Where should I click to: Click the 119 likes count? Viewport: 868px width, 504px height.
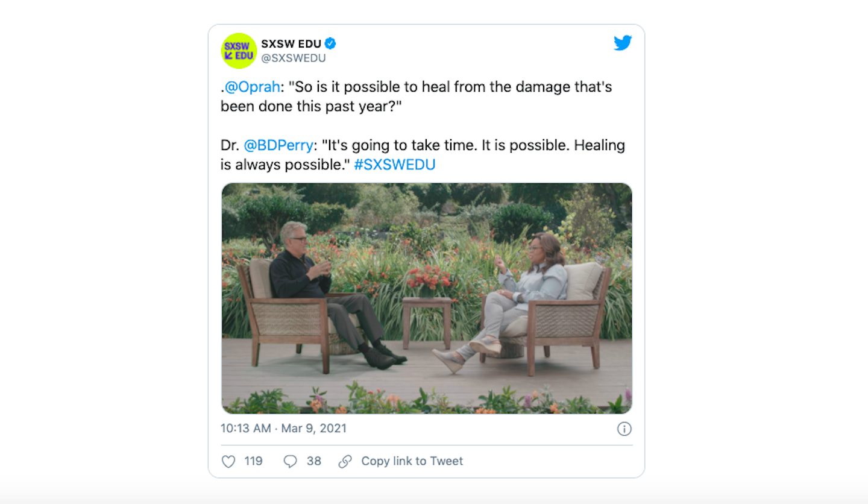[253, 461]
